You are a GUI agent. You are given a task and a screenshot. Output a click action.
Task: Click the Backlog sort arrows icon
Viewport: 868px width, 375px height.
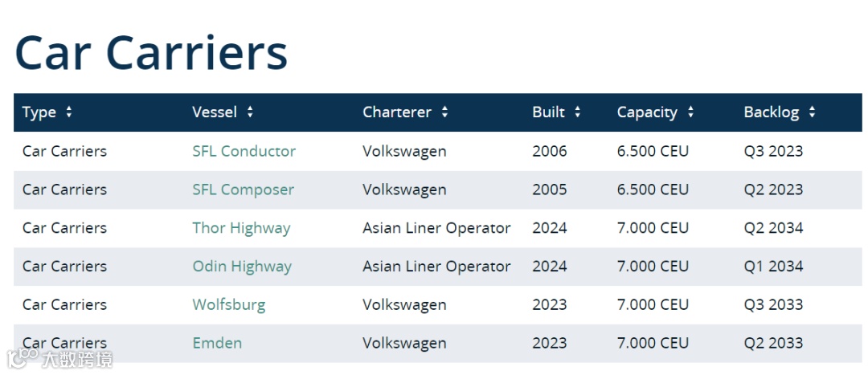pyautogui.click(x=812, y=112)
